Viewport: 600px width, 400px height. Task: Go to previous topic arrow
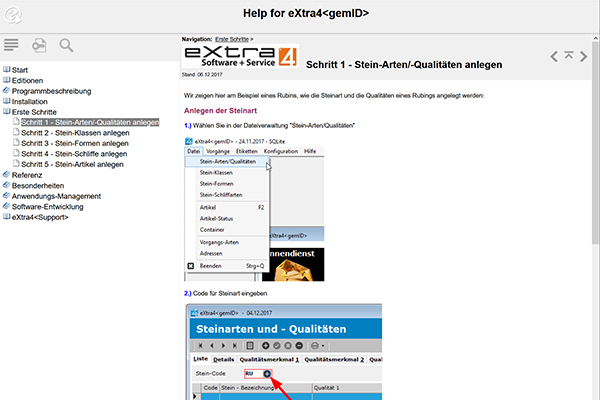tap(554, 55)
